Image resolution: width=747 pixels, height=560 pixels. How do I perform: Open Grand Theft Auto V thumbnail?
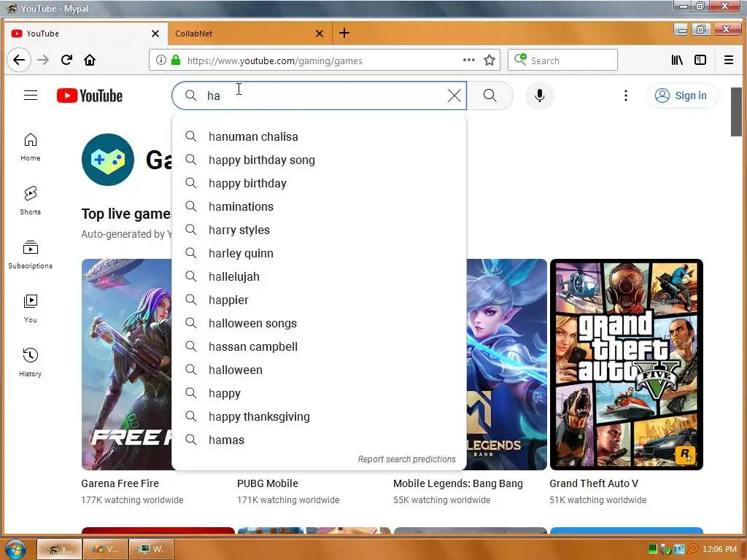[x=626, y=365]
